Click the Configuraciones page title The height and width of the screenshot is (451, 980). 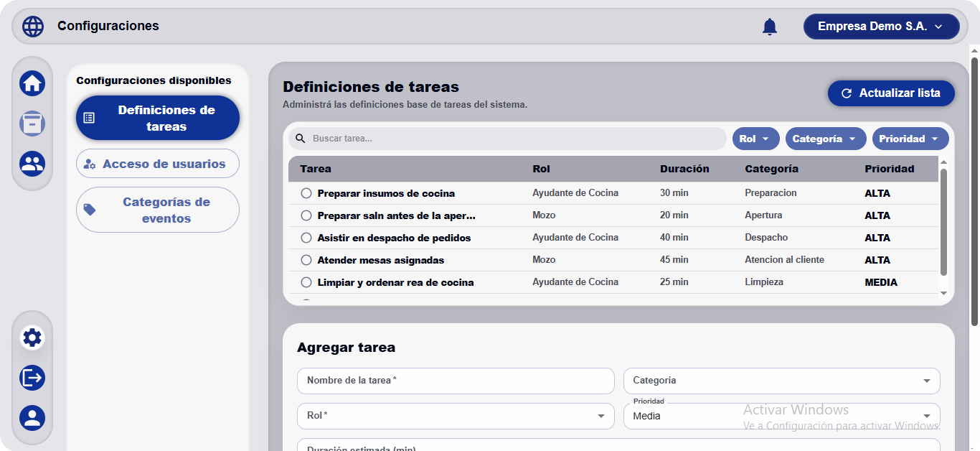click(108, 27)
